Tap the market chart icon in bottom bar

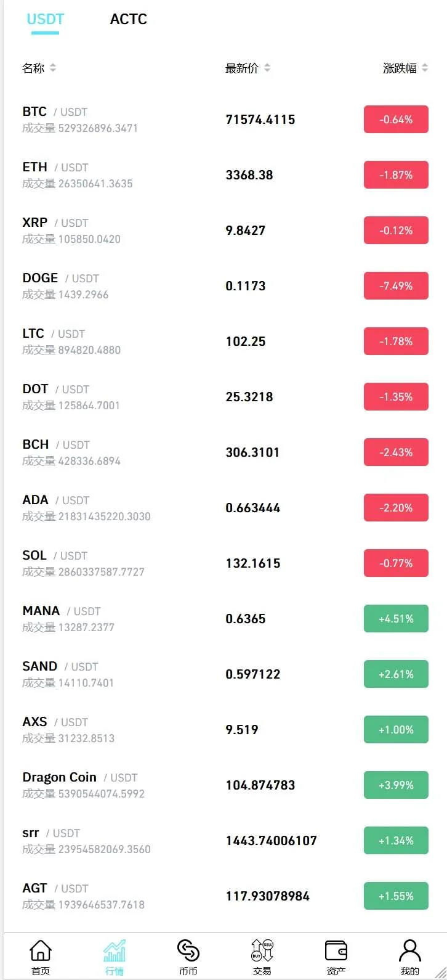[115, 952]
